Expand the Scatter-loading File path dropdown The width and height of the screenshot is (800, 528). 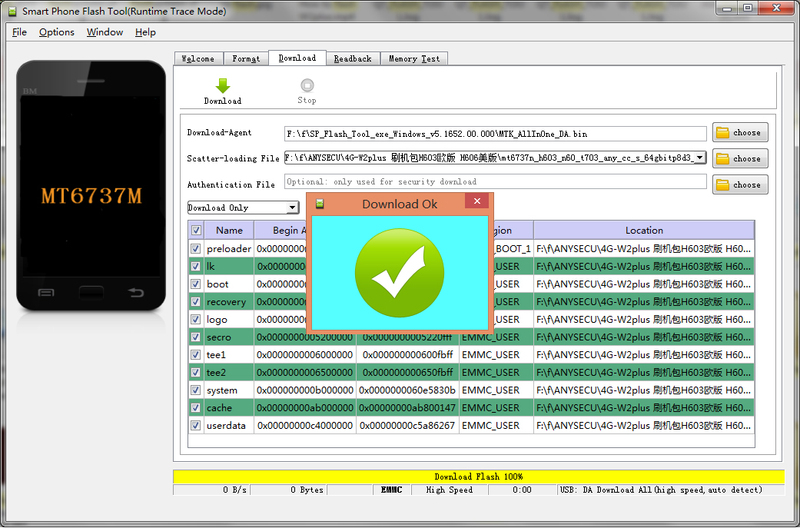pos(701,158)
